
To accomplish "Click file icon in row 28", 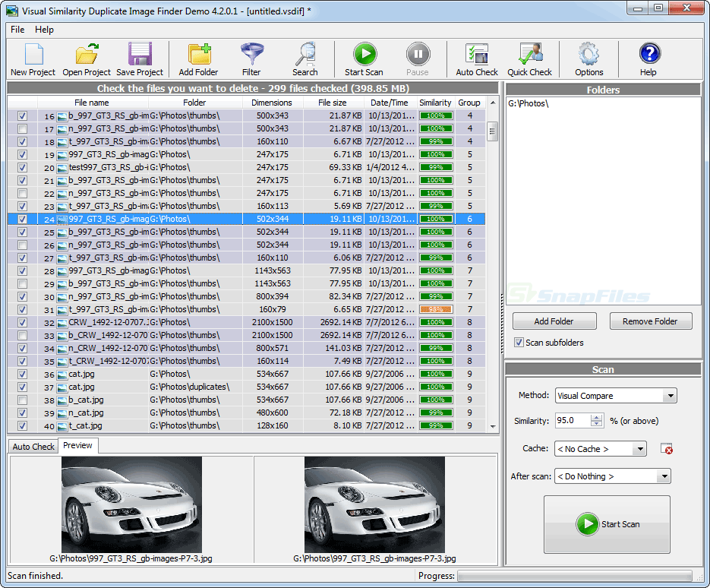I will 62,271.
